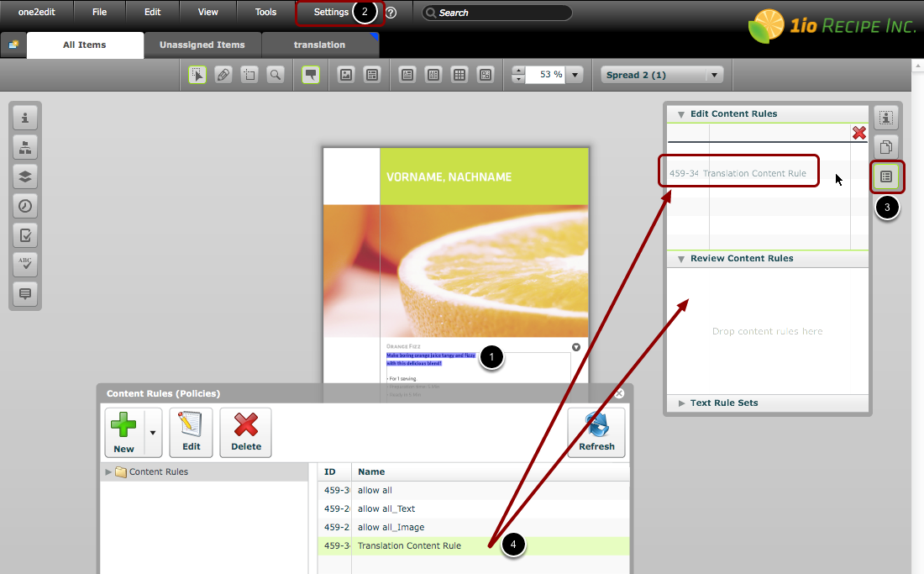The width and height of the screenshot is (924, 574).
Task: Switch to the Unassigned Items tab
Action: click(202, 45)
